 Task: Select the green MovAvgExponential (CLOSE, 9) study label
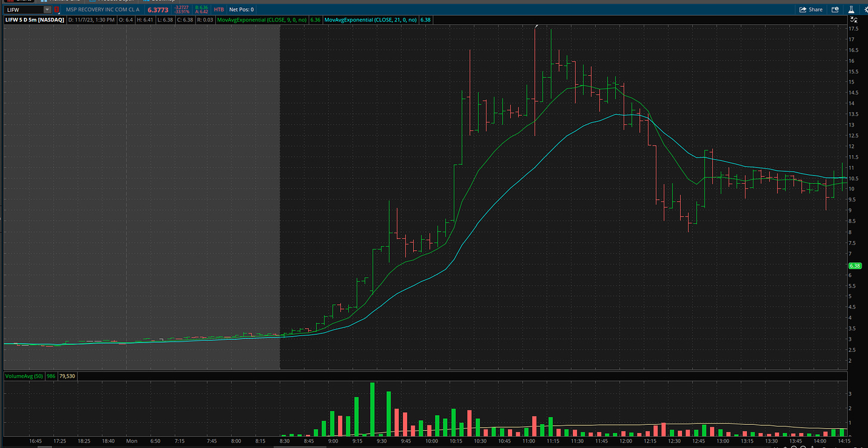pos(262,20)
